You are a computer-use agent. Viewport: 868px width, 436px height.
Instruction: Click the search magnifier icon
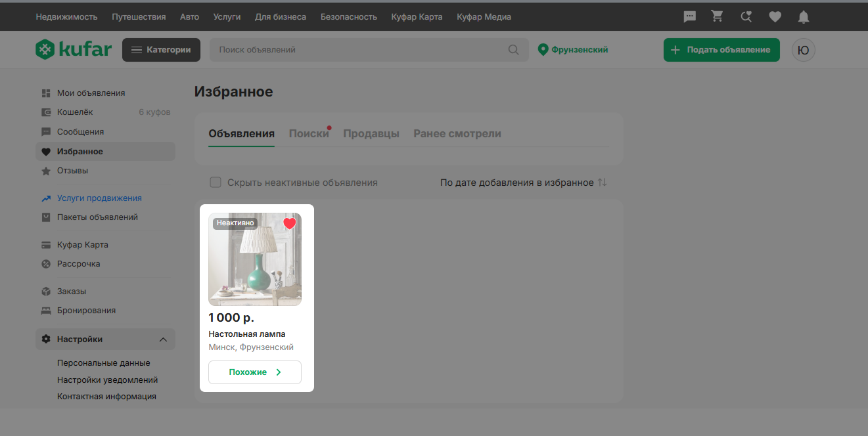pos(514,50)
